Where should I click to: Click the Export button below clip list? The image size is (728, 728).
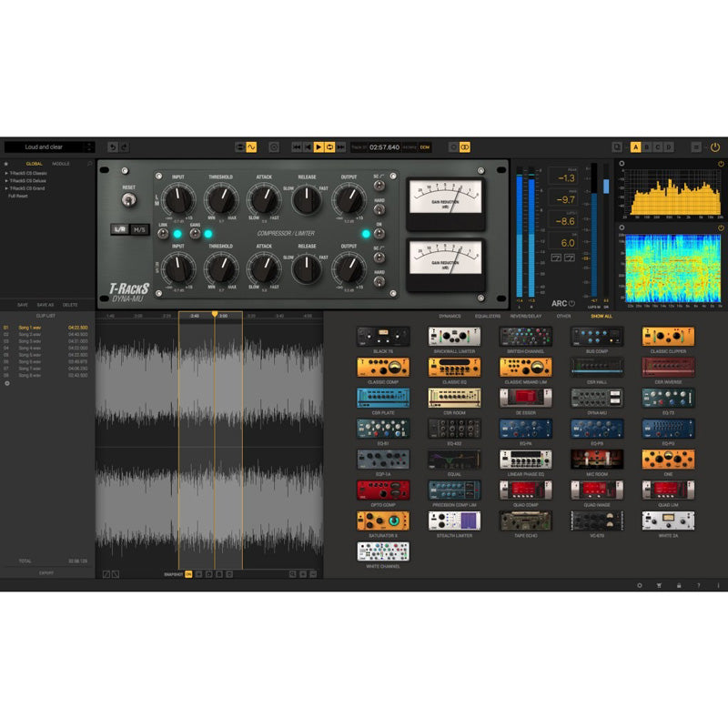click(46, 572)
